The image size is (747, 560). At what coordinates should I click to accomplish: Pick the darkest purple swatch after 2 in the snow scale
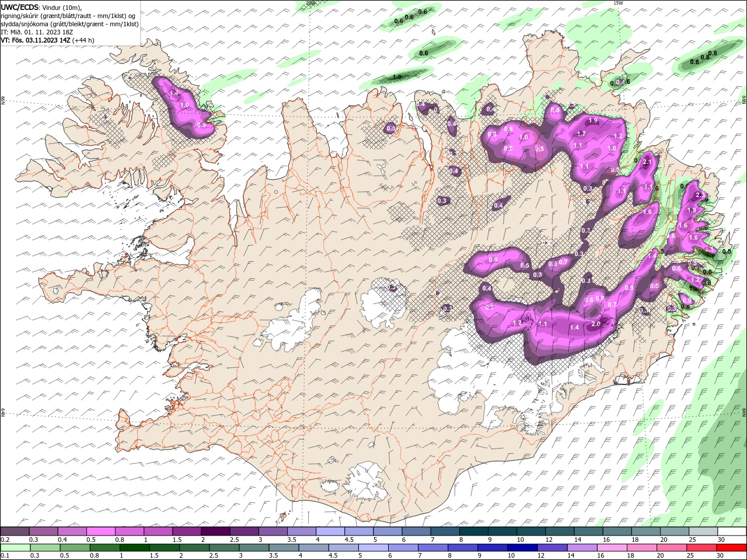tap(215, 531)
